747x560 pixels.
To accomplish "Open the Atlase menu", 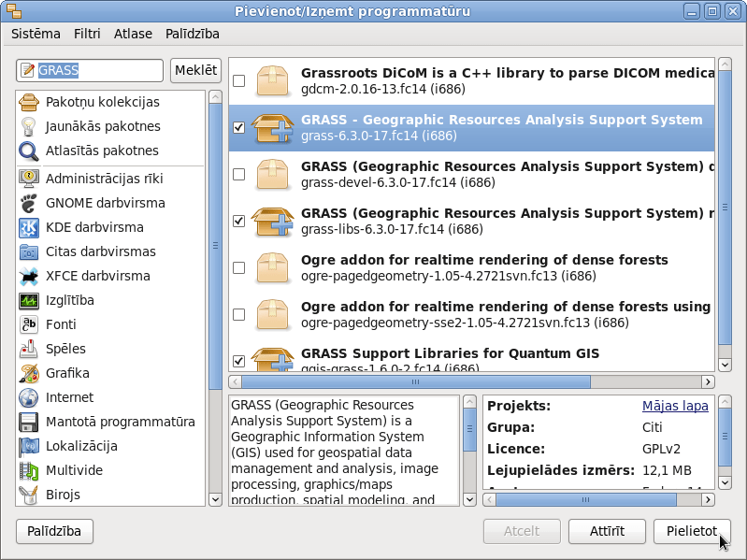I will point(133,34).
